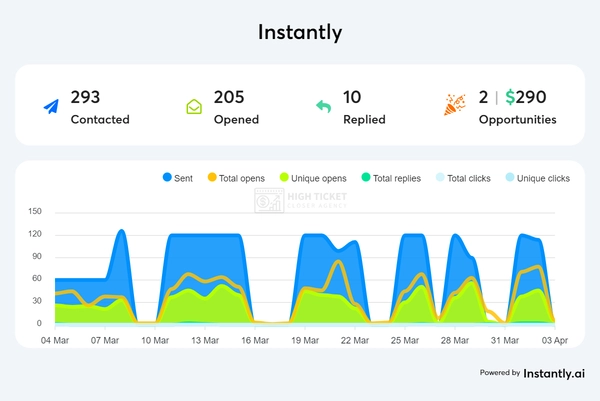This screenshot has width=600, height=401.
Task: Click the reply arrow Replied icon
Action: click(323, 106)
